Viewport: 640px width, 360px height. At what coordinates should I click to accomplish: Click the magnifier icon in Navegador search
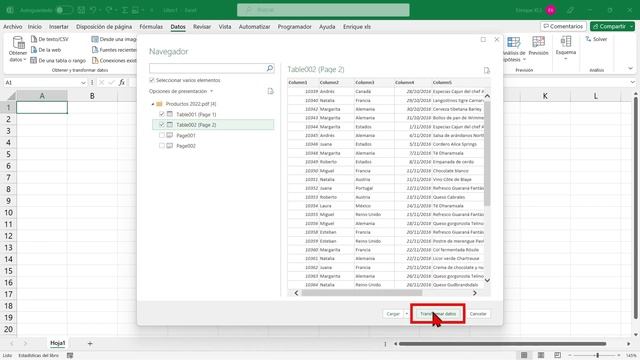[270, 68]
